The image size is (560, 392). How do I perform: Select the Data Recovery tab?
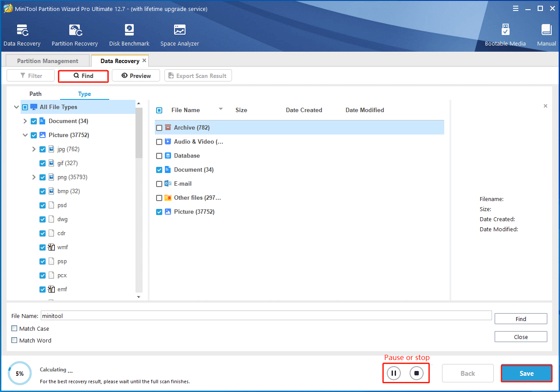coord(120,61)
